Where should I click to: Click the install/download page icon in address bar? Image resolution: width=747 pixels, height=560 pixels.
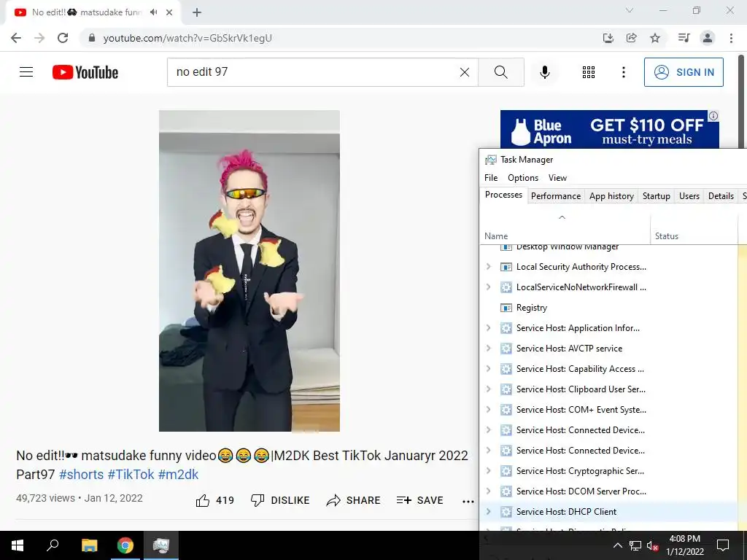coord(608,38)
